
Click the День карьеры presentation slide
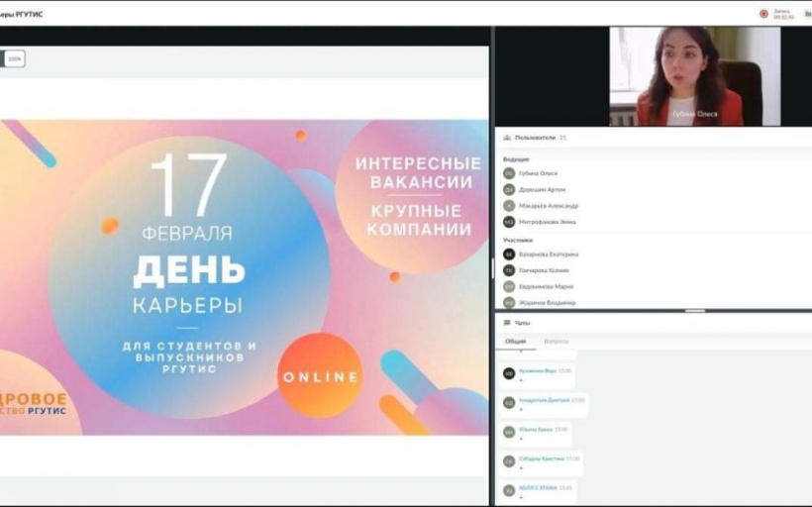point(244,277)
